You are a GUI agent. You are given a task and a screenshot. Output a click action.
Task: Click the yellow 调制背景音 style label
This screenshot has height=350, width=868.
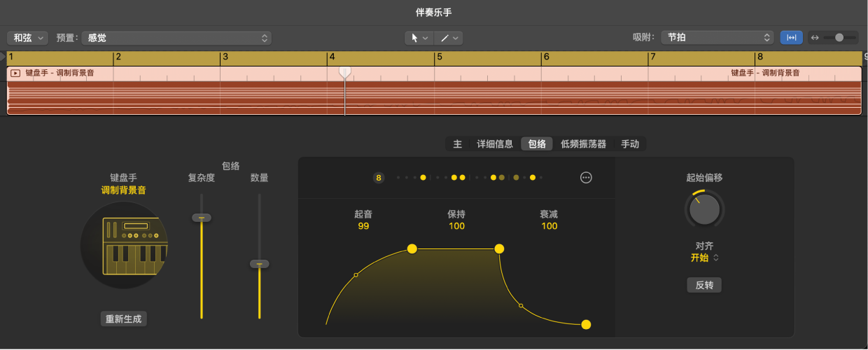click(x=124, y=190)
